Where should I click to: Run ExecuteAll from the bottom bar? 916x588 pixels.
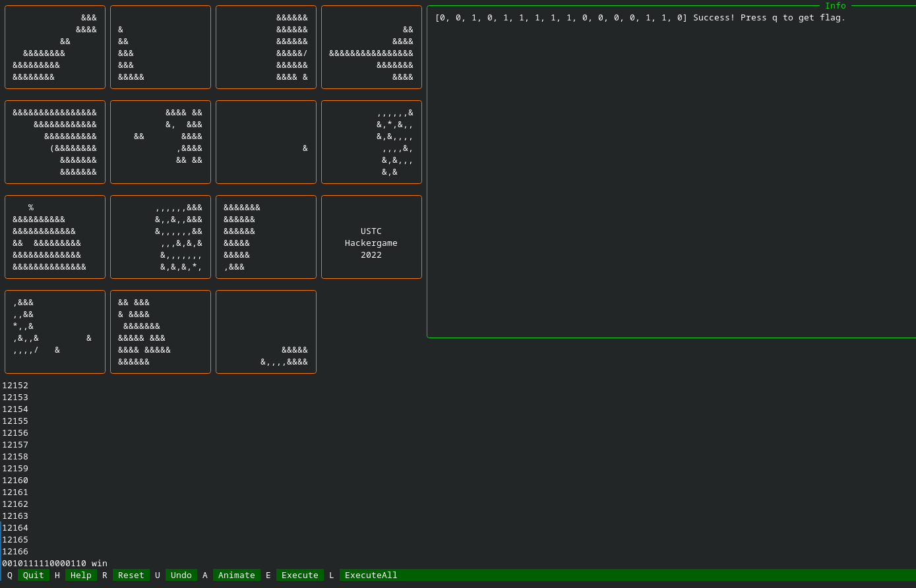(371, 575)
